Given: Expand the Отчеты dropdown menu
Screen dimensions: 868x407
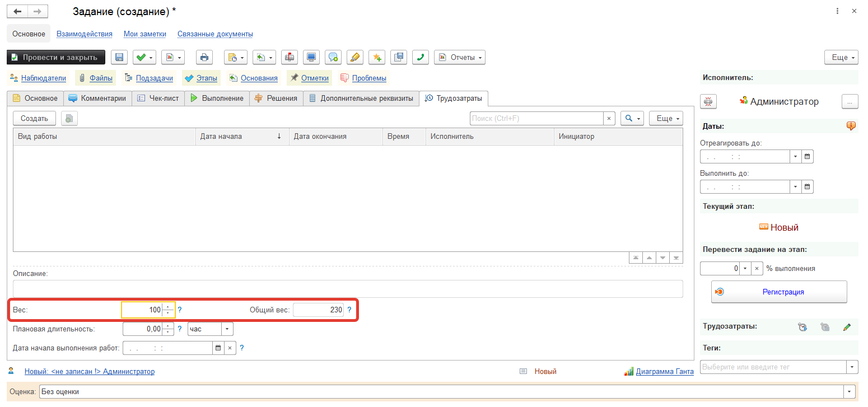Looking at the screenshot, I should 459,57.
